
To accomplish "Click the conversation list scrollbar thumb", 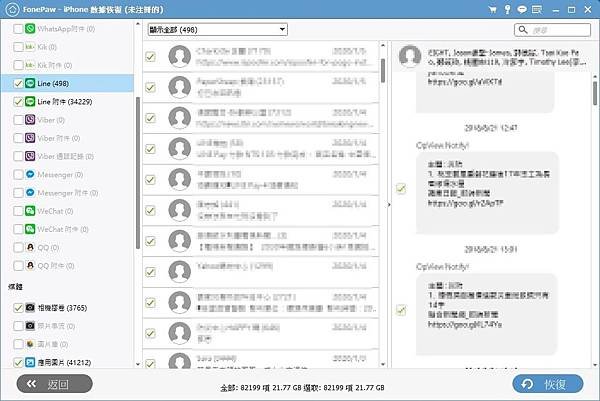I will [x=383, y=70].
